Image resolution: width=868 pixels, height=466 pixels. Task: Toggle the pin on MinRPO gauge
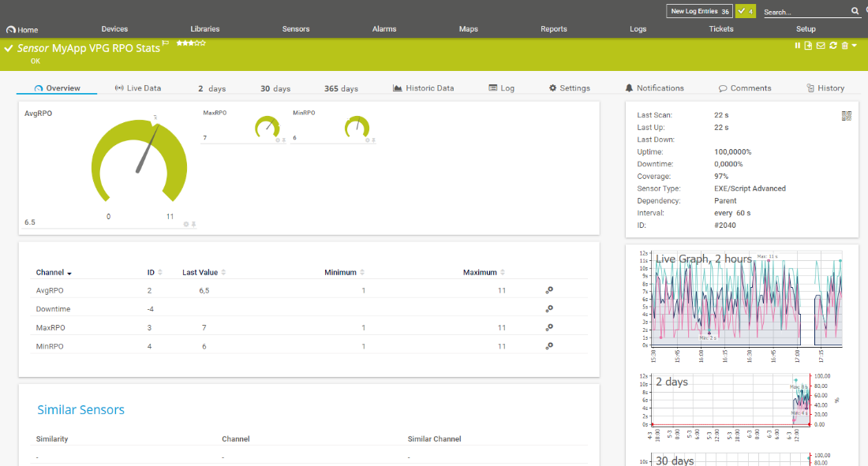372,140
